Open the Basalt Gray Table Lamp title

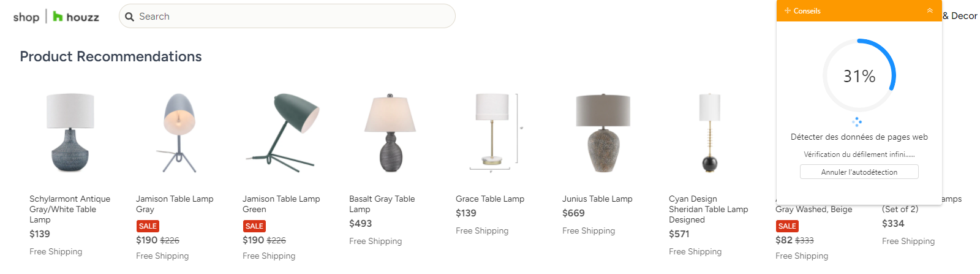[382, 204]
